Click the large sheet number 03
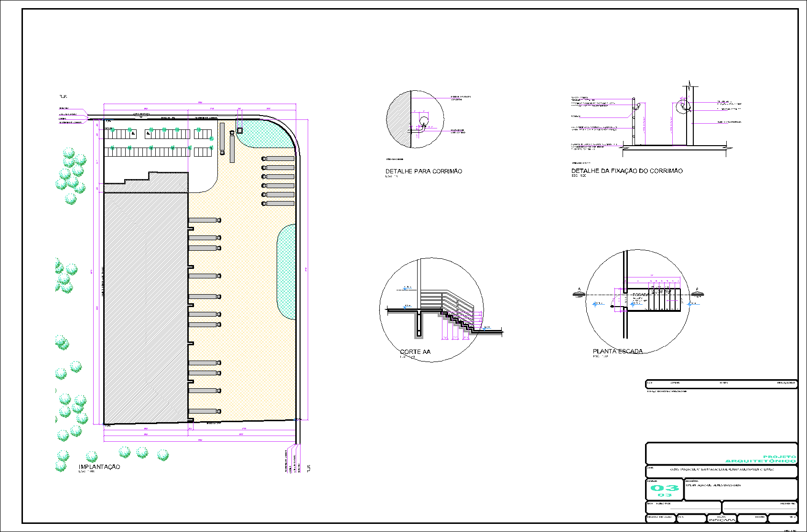 (x=665, y=488)
